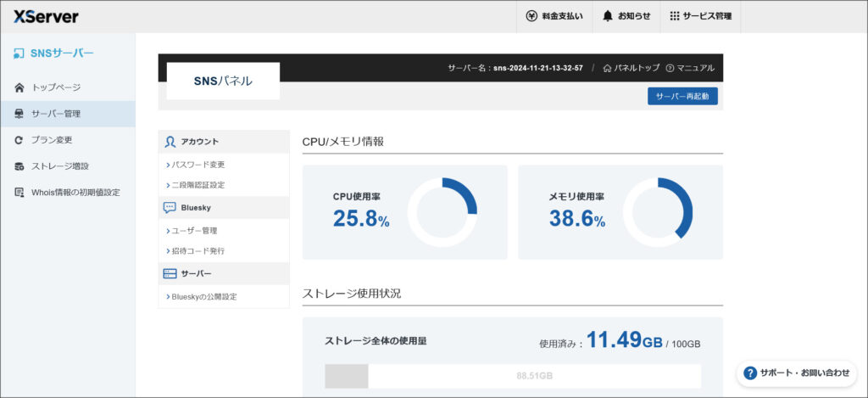Image resolution: width=868 pixels, height=398 pixels.
Task: Open 招待コード発行 link
Action: 196,251
